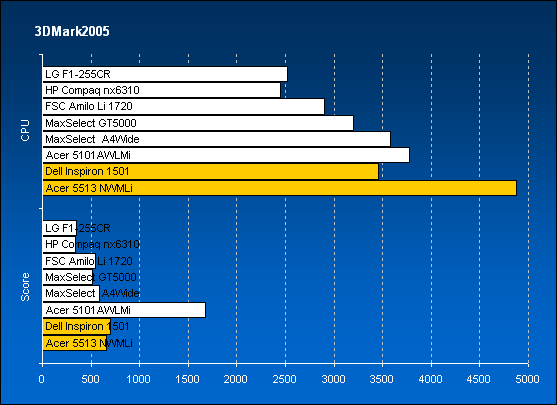Click the Acer 5101AWLMi CPU bar
Viewport: 557px width, 405px height.
click(226, 155)
